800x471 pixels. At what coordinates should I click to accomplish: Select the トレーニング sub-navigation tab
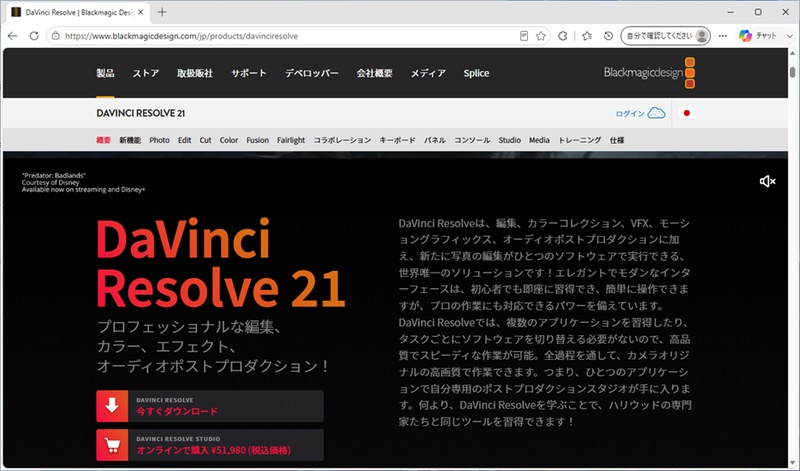pos(580,140)
